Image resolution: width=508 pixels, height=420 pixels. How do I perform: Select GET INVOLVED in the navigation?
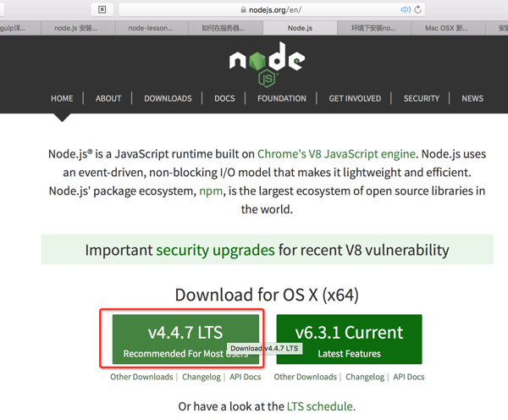tap(355, 98)
